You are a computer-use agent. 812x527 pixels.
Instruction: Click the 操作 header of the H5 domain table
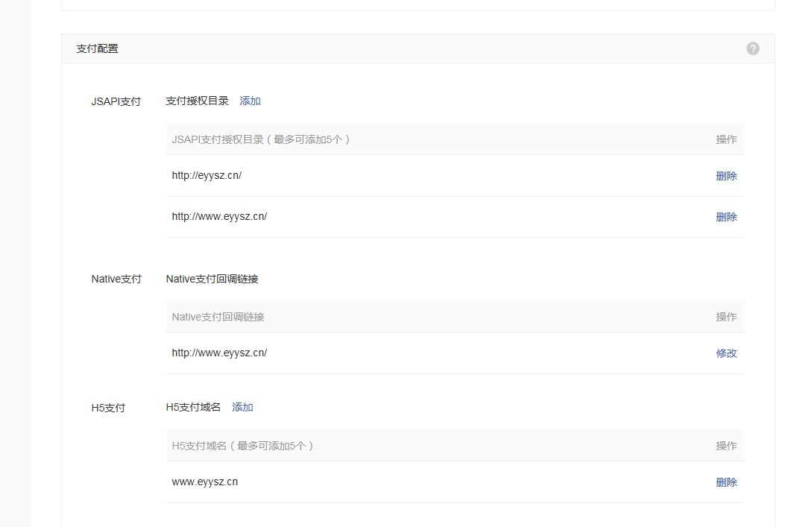(726, 445)
